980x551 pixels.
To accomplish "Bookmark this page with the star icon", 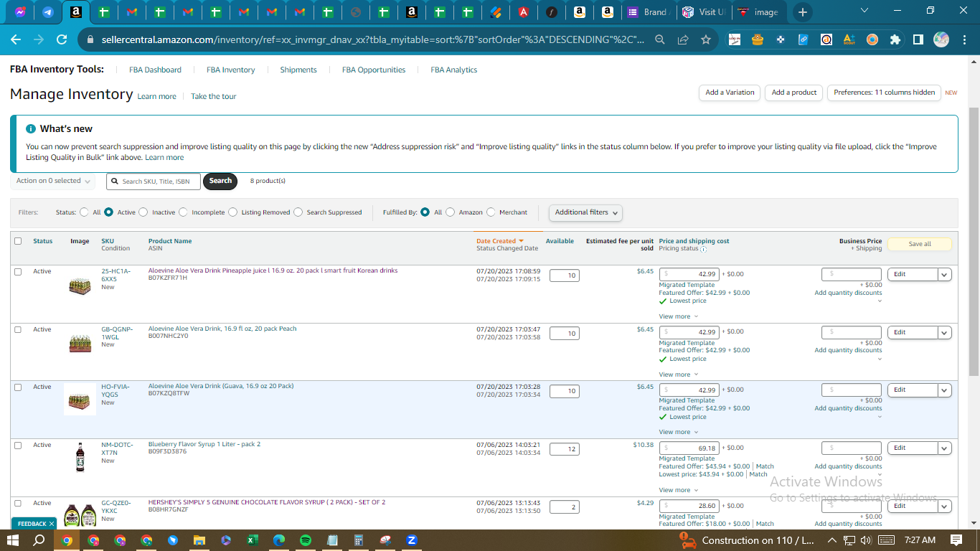I will tap(705, 40).
